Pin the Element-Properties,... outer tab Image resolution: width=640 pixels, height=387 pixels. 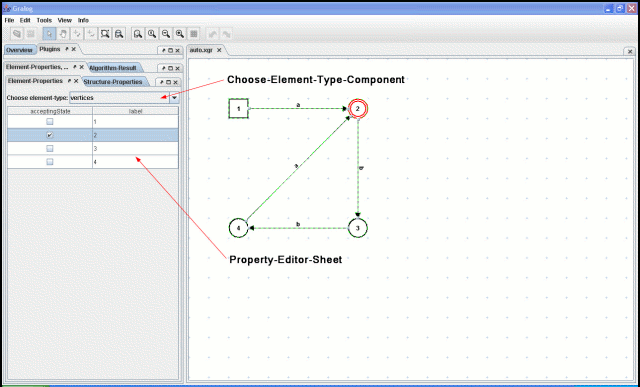click(x=75, y=67)
